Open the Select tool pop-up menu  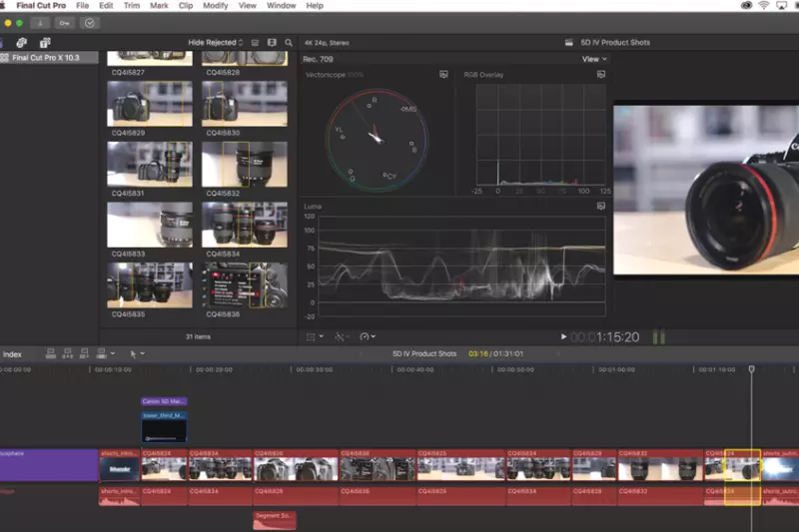(x=137, y=353)
